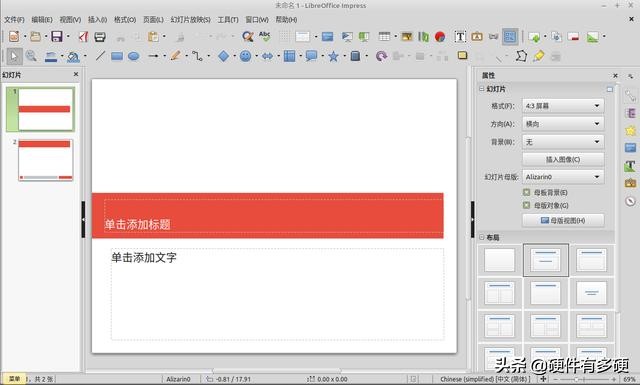The width and height of the screenshot is (640, 385).
Task: Close the 属性 properties sidebar
Action: (616, 76)
